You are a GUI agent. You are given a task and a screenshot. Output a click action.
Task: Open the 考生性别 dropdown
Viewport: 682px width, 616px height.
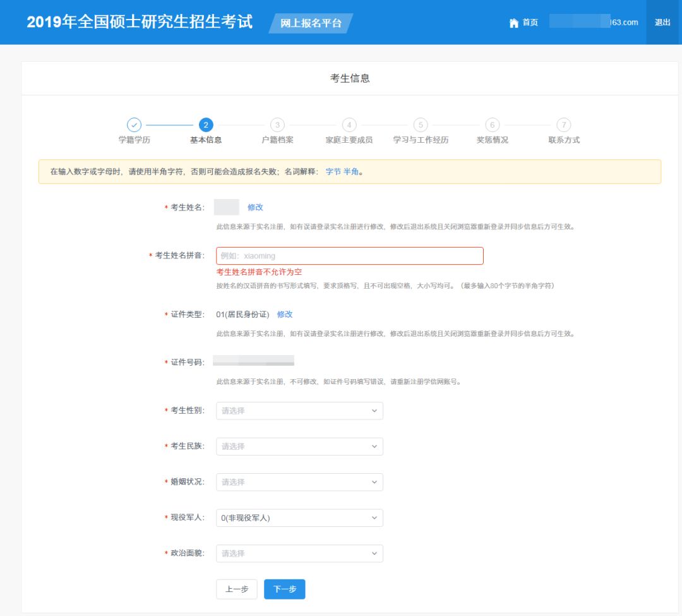(299, 411)
